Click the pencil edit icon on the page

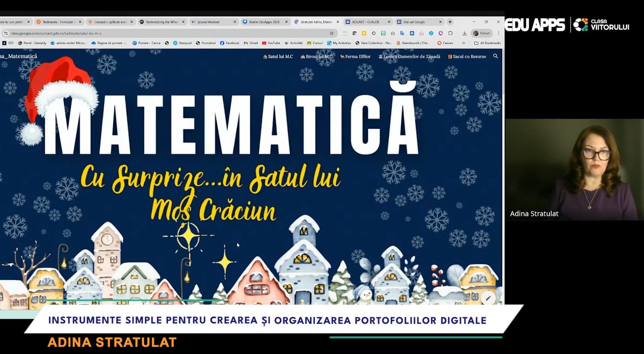coord(488,298)
